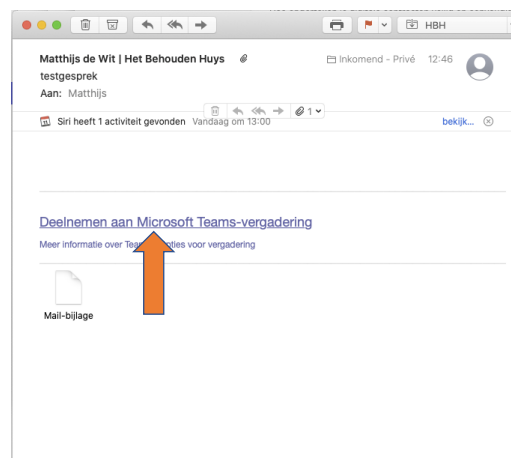Zoom the window with green button

pos(57,25)
